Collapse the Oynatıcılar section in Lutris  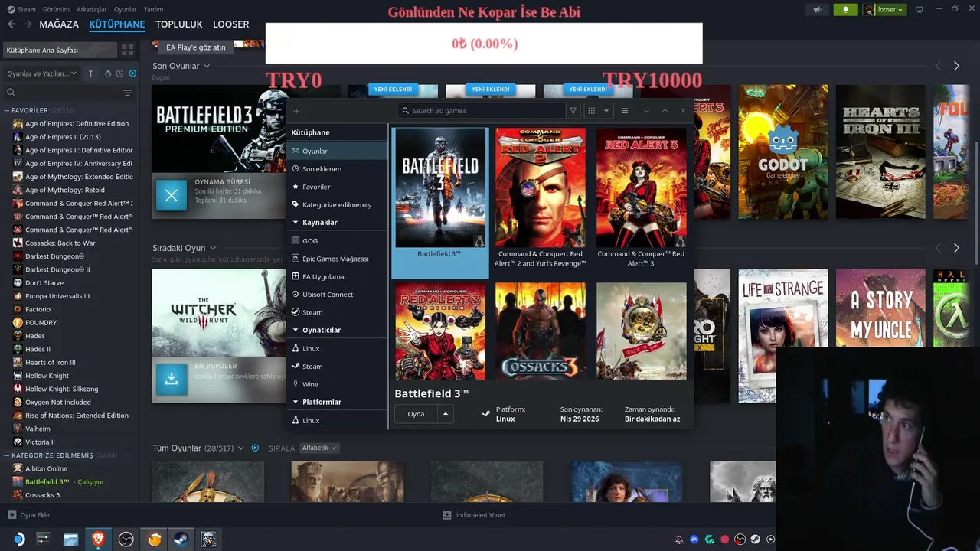pyautogui.click(x=296, y=330)
